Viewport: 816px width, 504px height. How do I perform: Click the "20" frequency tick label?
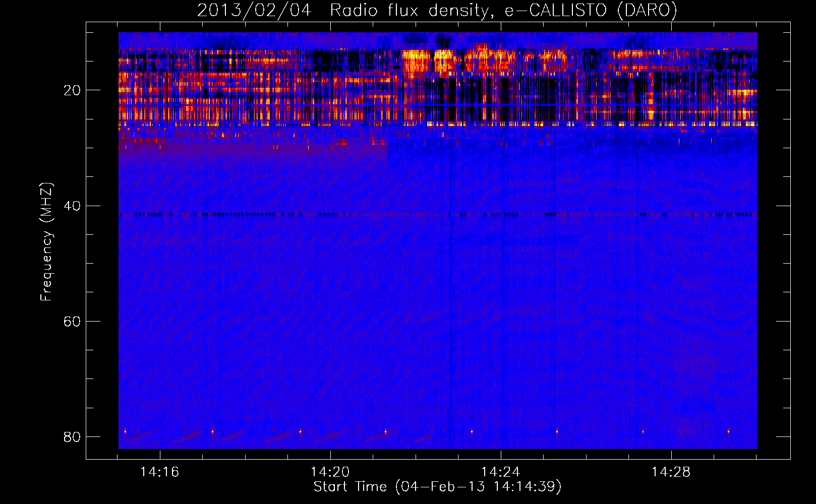[x=72, y=90]
